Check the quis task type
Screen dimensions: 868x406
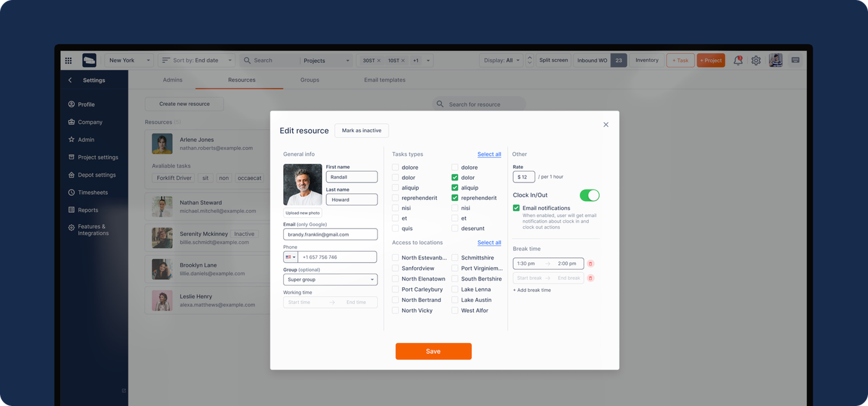click(x=395, y=228)
